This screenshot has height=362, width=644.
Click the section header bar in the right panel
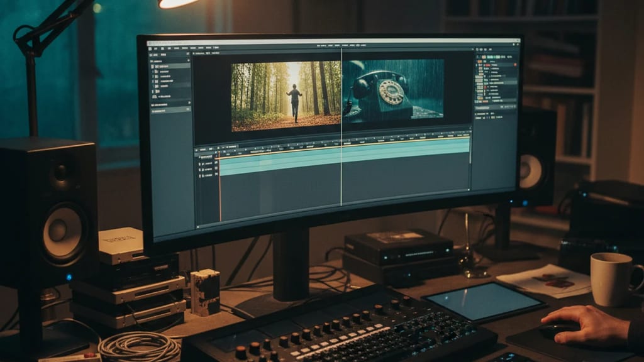pos(496,107)
